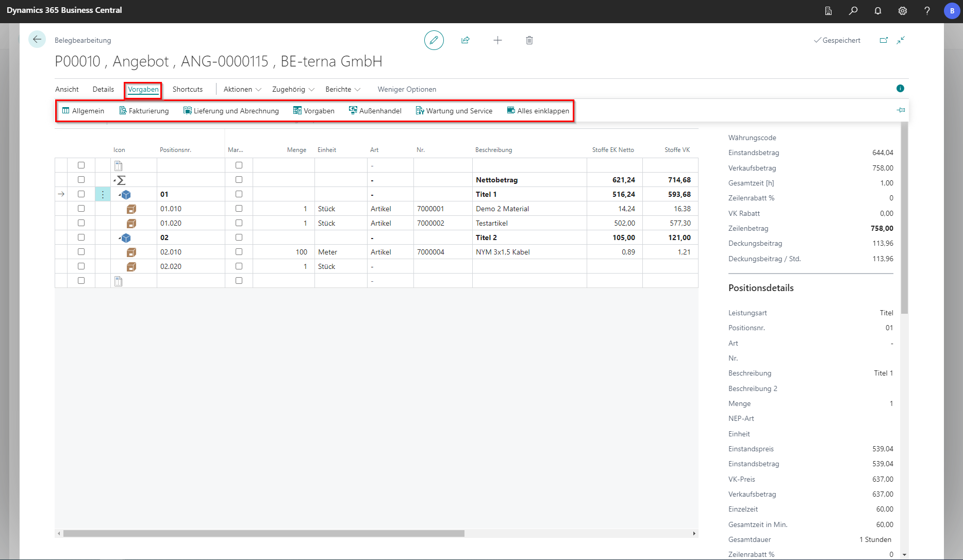Click the notifications bell icon
This screenshot has height=560, width=963.
click(x=878, y=11)
